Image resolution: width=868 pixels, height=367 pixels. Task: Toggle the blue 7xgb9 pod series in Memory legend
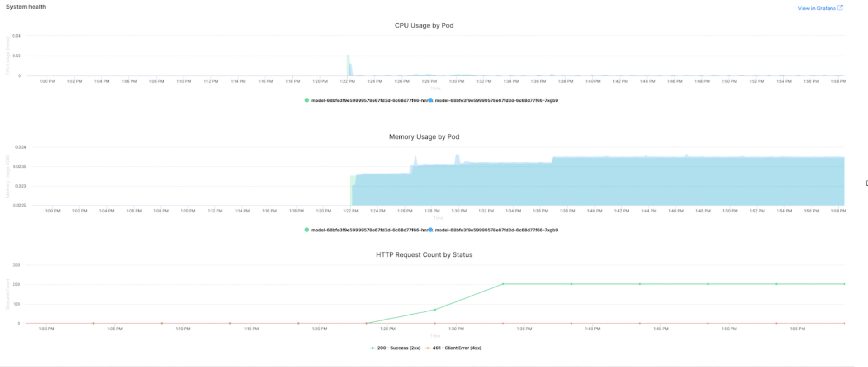pyautogui.click(x=493, y=230)
